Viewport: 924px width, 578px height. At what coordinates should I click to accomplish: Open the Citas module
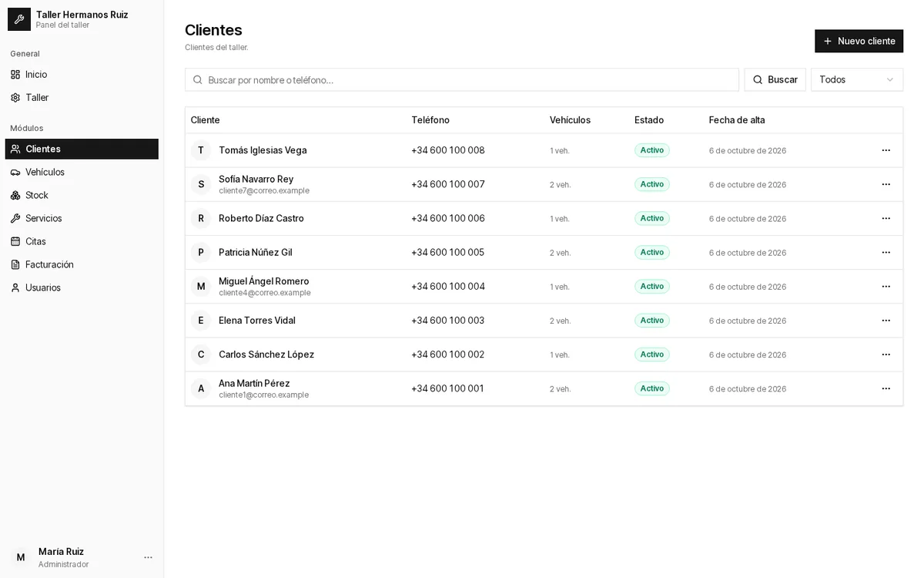[82, 241]
